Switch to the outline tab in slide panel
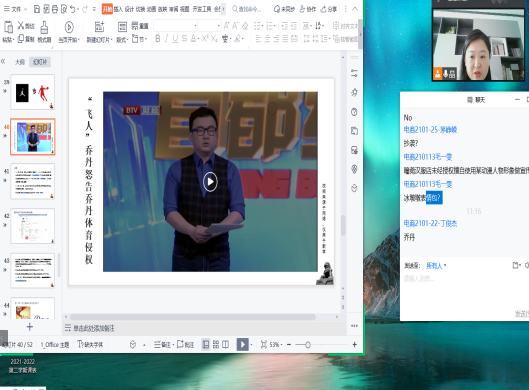The height and width of the screenshot is (390, 529). (20, 62)
